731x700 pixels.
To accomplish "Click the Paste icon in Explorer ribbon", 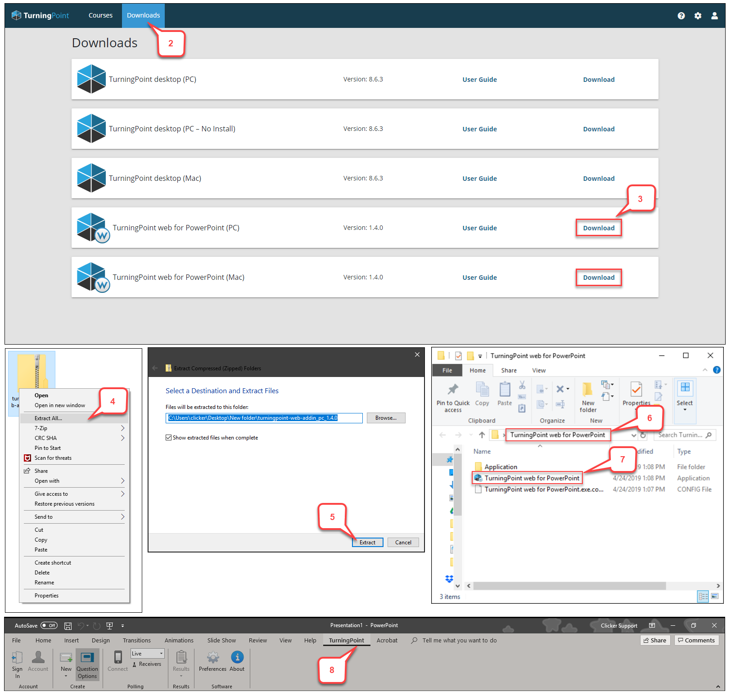I will [x=505, y=390].
